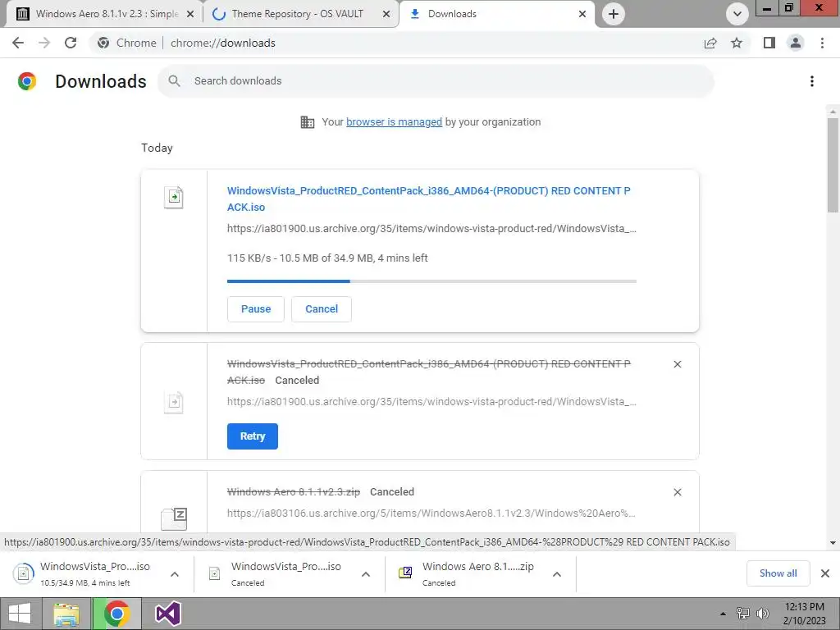Click Show all downloads button
Viewport: 840px width, 630px height.
tap(778, 573)
